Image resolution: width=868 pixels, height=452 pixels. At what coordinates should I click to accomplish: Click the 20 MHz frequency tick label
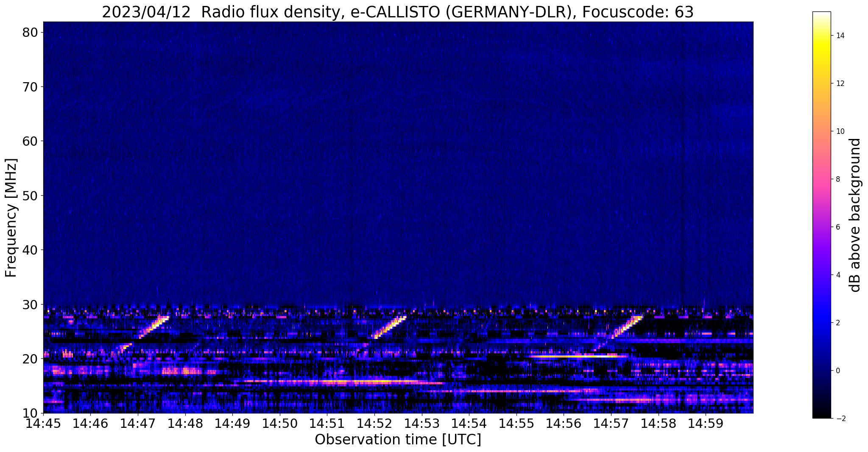pos(31,359)
